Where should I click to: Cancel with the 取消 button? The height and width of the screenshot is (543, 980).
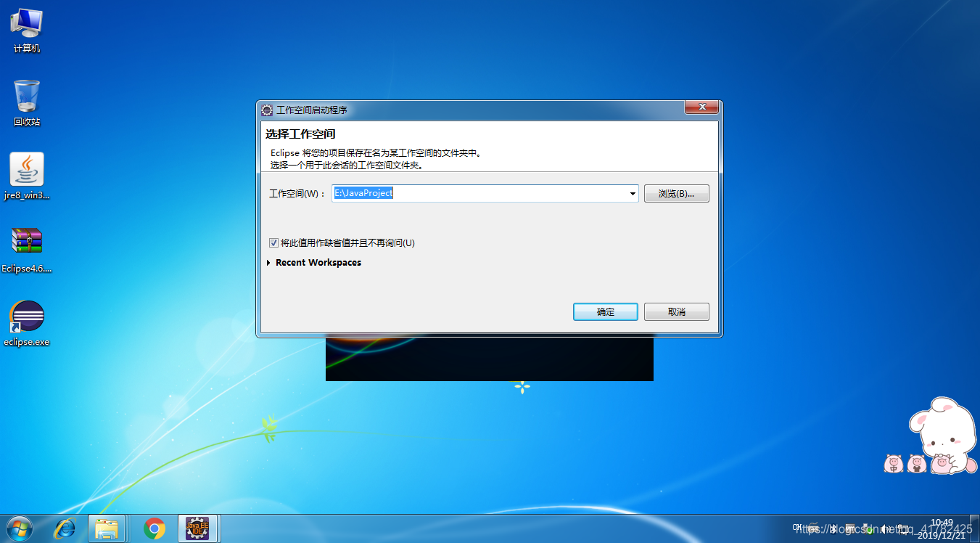click(x=677, y=312)
